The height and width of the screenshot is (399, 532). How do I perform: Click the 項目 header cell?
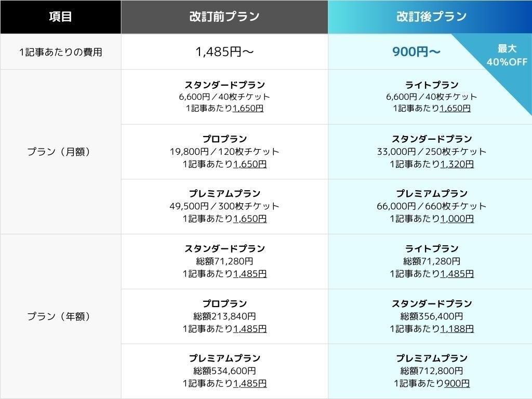click(60, 17)
